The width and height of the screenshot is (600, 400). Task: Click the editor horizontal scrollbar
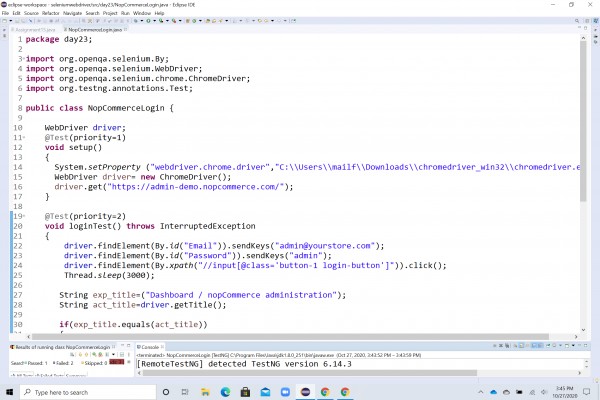click(x=291, y=337)
